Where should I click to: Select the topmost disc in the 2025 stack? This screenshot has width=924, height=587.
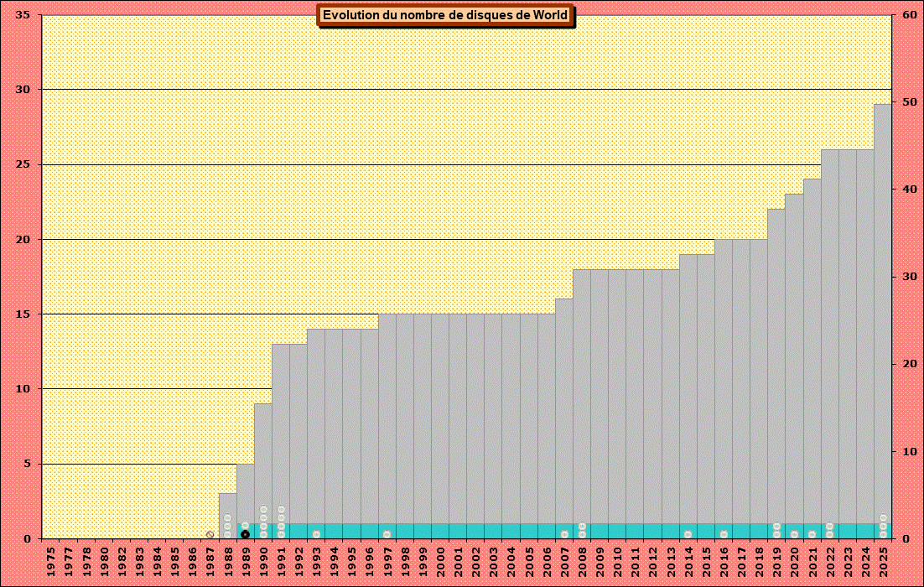[x=883, y=518]
